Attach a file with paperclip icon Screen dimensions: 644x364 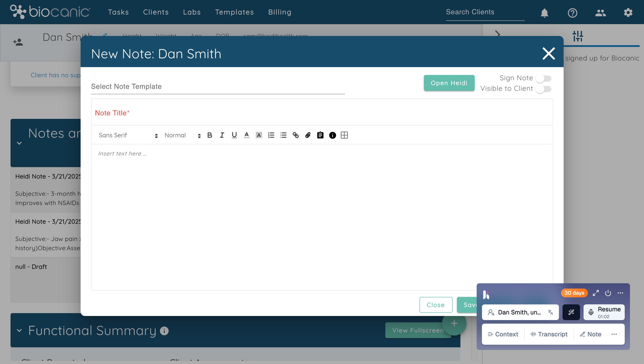(308, 135)
